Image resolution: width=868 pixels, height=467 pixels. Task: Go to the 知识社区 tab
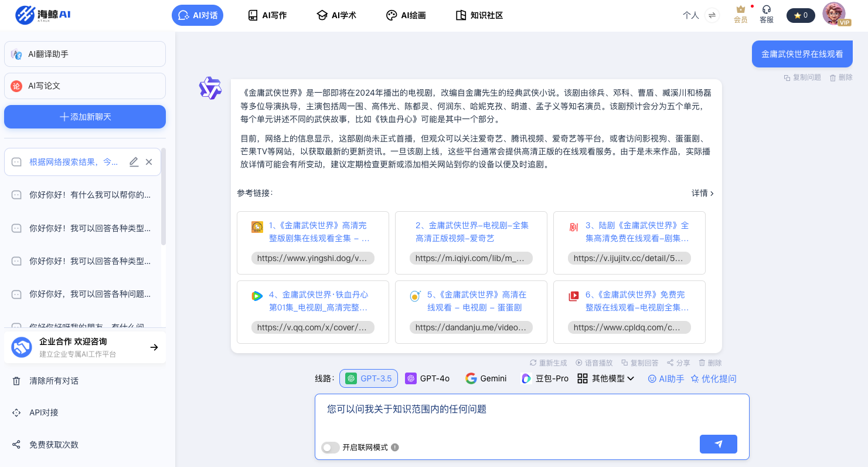click(479, 15)
